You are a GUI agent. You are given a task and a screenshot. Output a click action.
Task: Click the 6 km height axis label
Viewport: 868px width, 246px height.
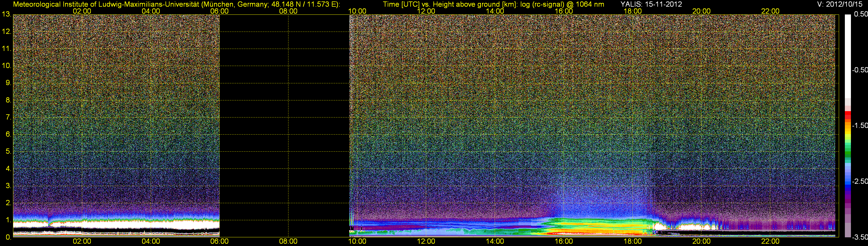8,134
